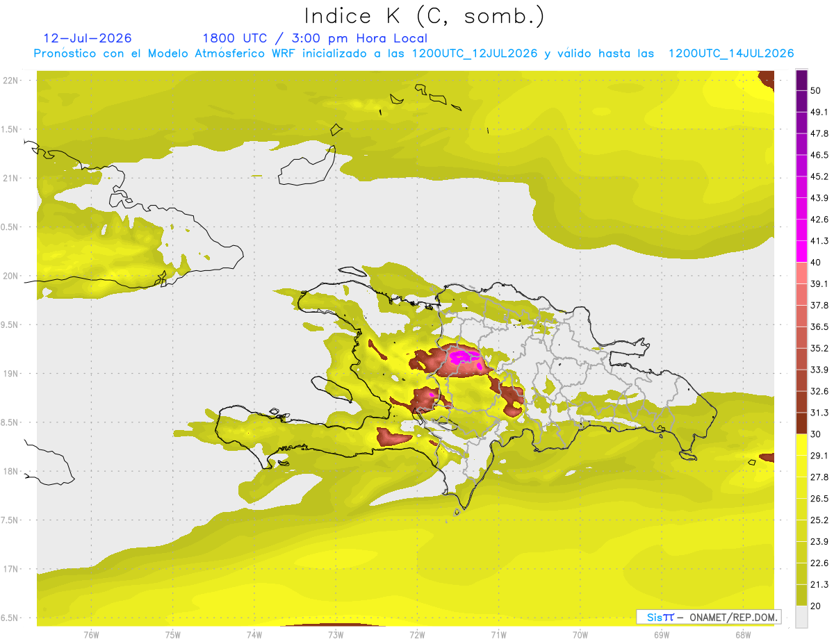Click the latitude label "21N"
Image resolution: width=834 pixels, height=644 pixels.
[x=10, y=179]
